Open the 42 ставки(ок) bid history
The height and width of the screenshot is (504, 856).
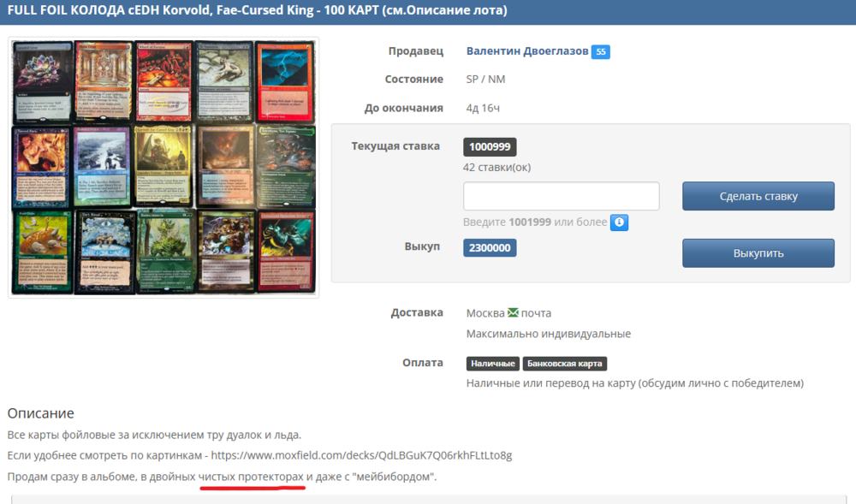point(496,167)
